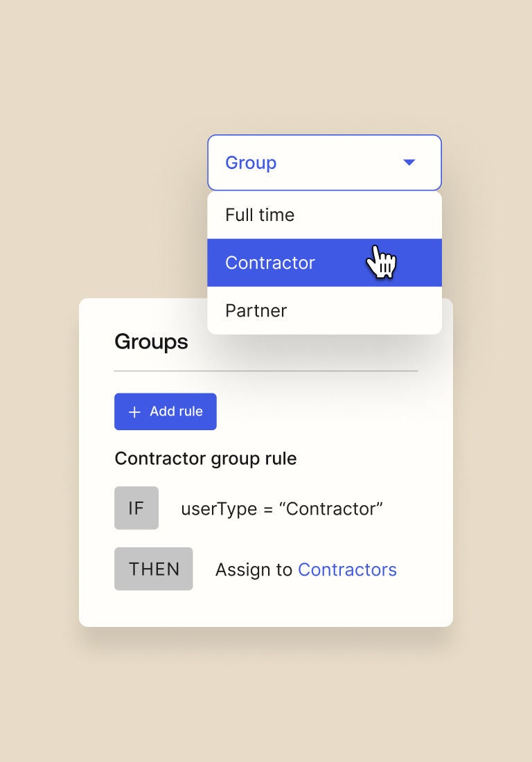Viewport: 532px width, 762px height.
Task: Open the Group dropdown field
Action: pos(324,163)
